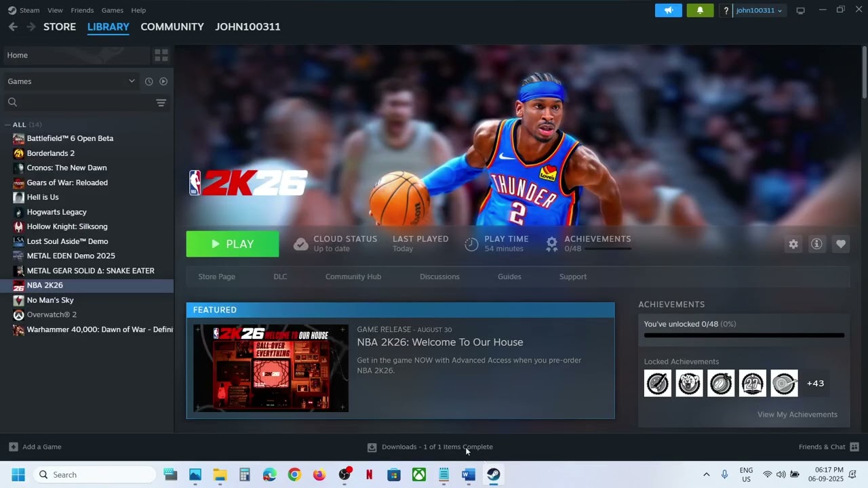Click the library search input field
The width and height of the screenshot is (868, 488).
[x=87, y=102]
